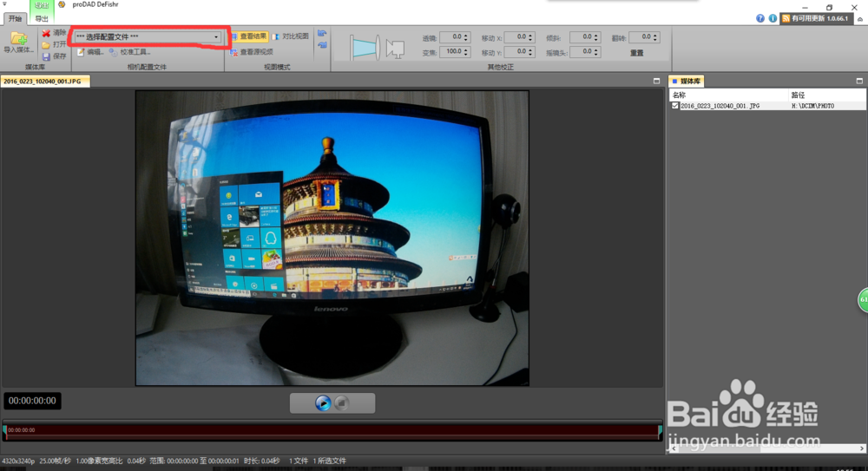Click the 1 所选文件 status text
The image size is (868, 471).
(x=329, y=461)
